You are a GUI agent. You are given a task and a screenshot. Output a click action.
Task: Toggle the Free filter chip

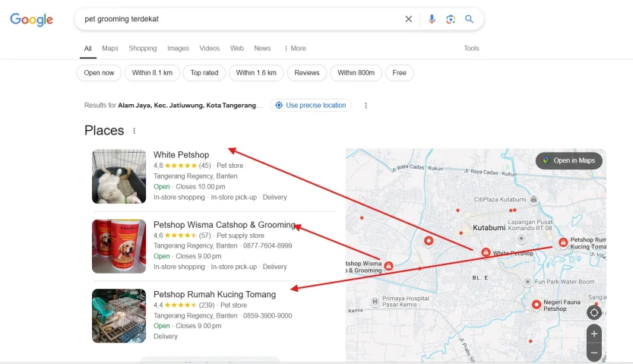[399, 73]
